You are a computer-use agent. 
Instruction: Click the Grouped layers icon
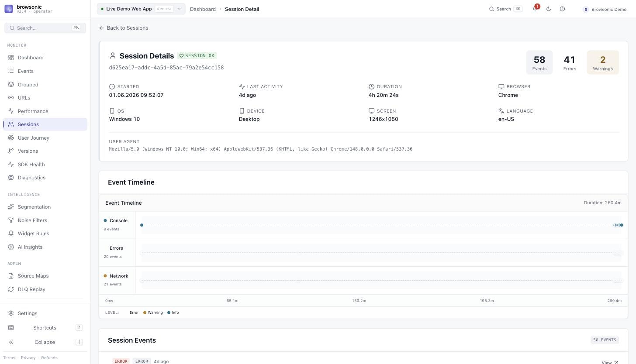[x=11, y=85]
